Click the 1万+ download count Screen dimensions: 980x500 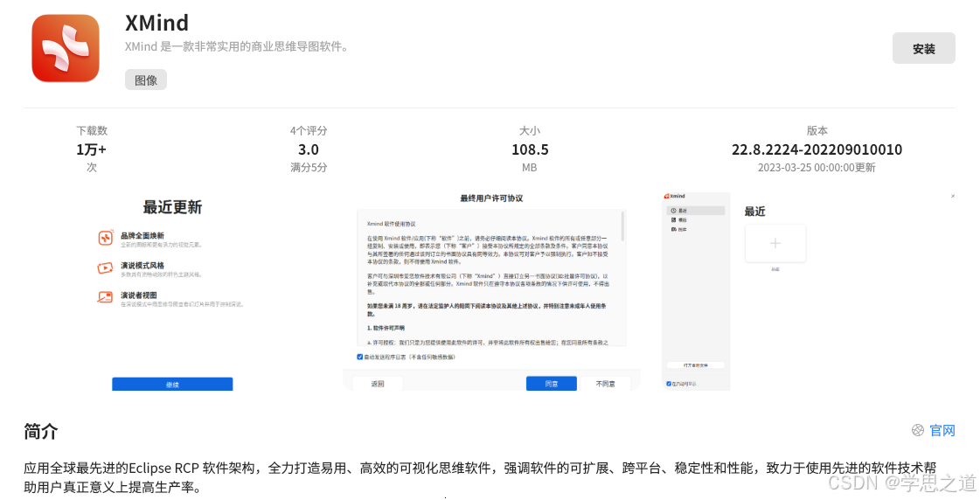(x=91, y=149)
